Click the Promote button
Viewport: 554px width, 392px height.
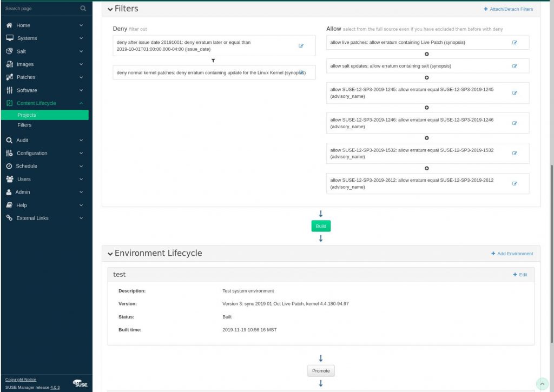320,370
